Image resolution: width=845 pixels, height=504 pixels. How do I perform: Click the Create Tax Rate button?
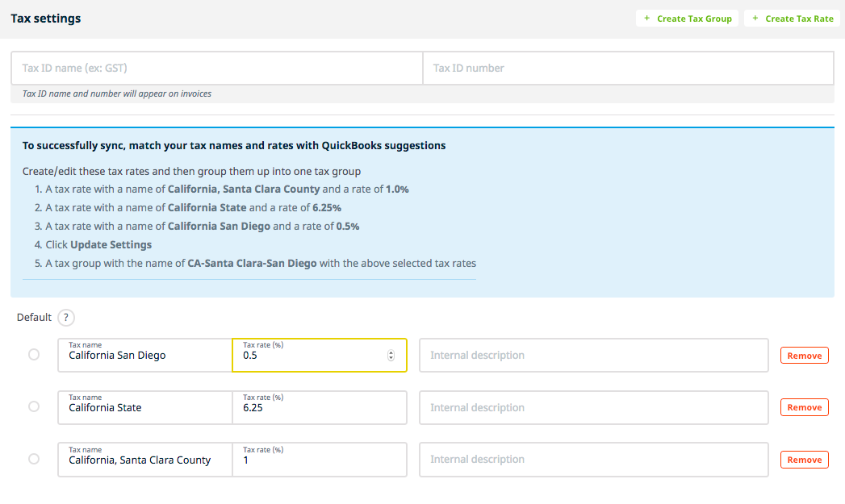(792, 19)
